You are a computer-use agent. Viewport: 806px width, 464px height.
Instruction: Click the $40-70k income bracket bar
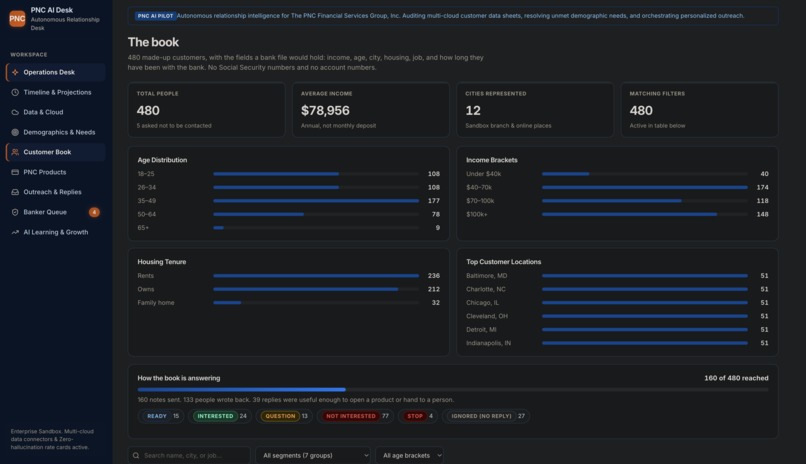[645, 188]
